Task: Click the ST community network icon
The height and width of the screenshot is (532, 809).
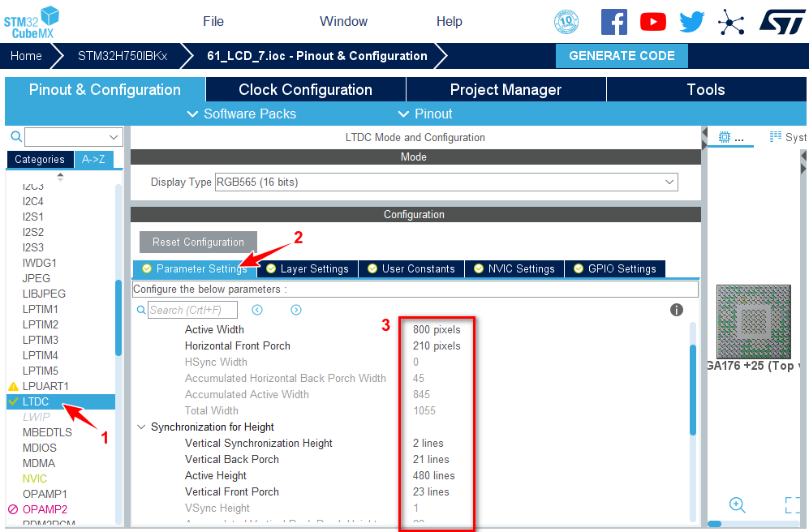Action: pos(731,22)
